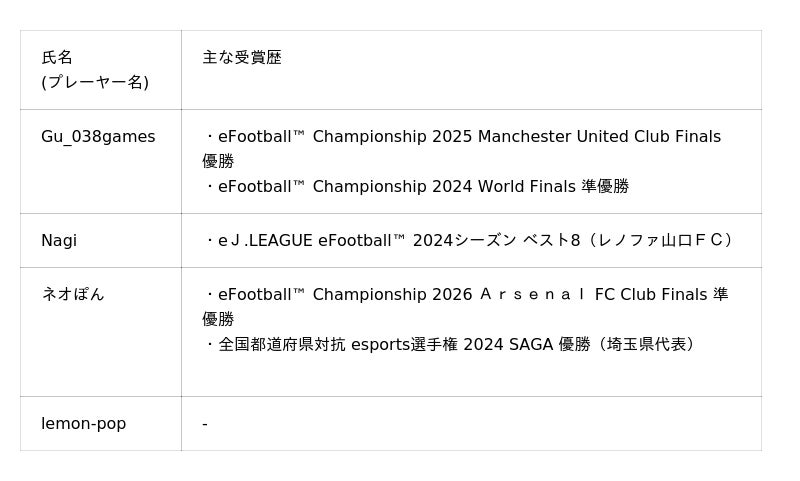Click the "氏名" header text
The width and height of the screenshot is (800, 481).
click(57, 58)
